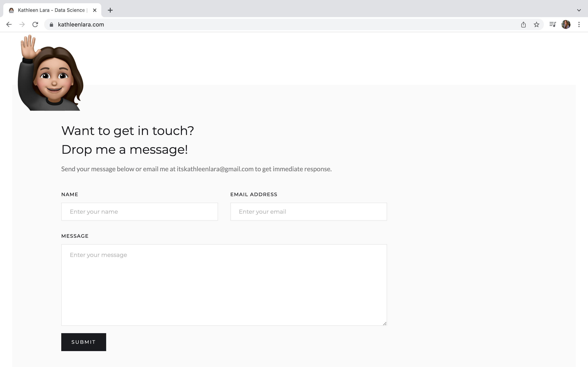Click inside the Message text area
The image size is (588, 367).
point(224,285)
